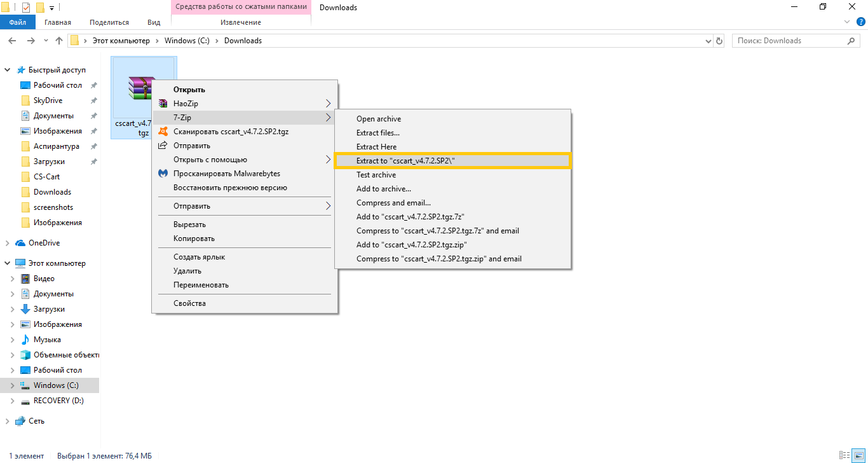
Task: Switch to details view icon in status bar
Action: 844,455
